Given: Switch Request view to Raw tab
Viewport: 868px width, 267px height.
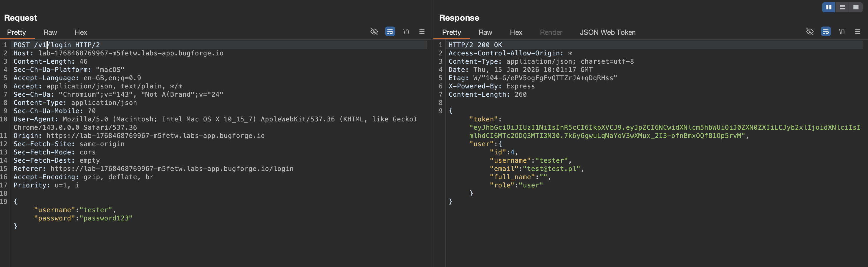Looking at the screenshot, I should point(50,32).
